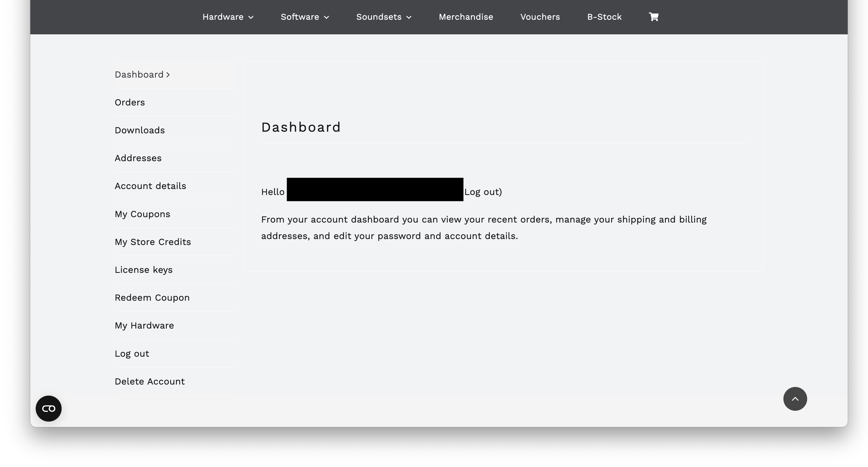This screenshot has width=868, height=467.
Task: View My Coupons in the sidebar
Action: pos(142,214)
